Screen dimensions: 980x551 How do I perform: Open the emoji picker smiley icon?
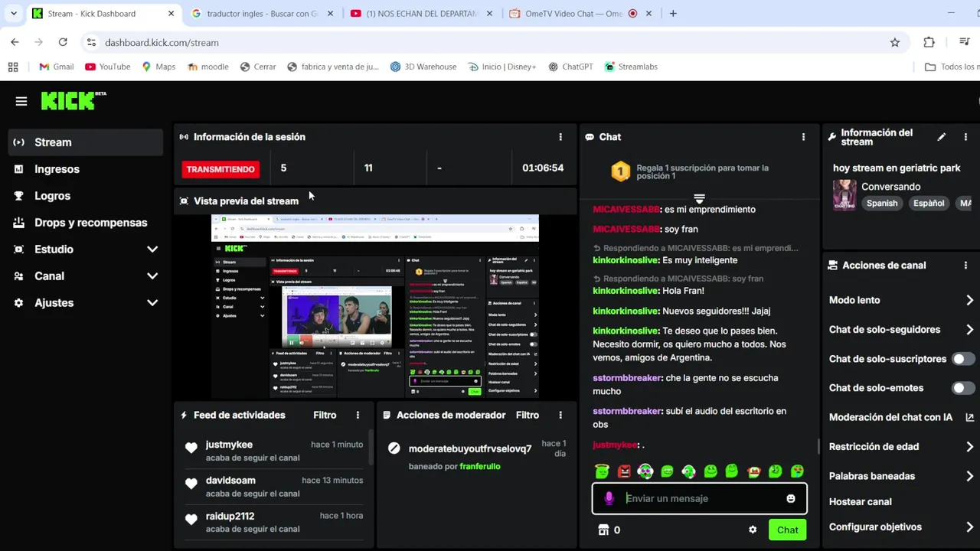click(x=791, y=498)
